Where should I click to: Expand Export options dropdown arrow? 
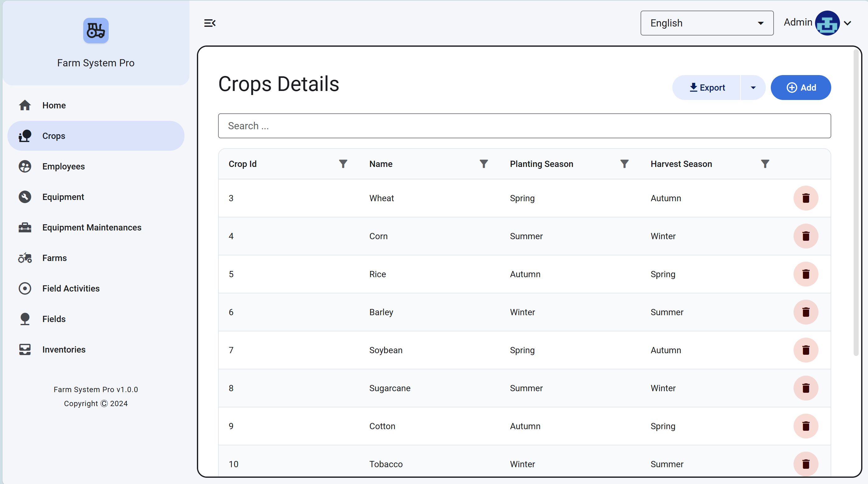(753, 88)
